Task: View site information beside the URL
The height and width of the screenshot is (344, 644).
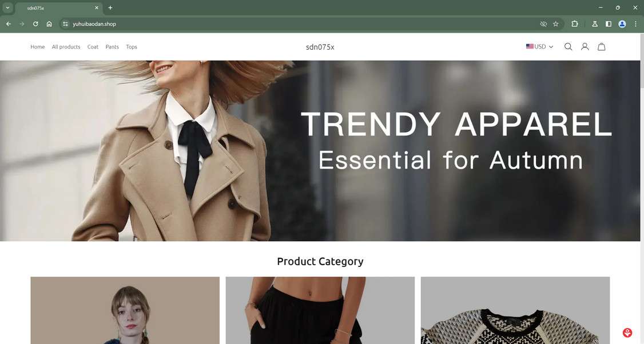Action: pyautogui.click(x=65, y=24)
